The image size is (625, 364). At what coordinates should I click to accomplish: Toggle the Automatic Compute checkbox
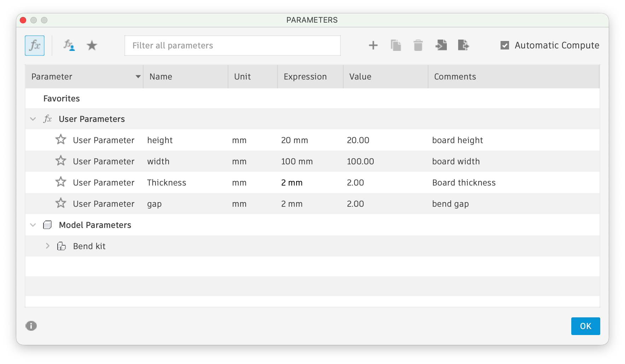[505, 45]
